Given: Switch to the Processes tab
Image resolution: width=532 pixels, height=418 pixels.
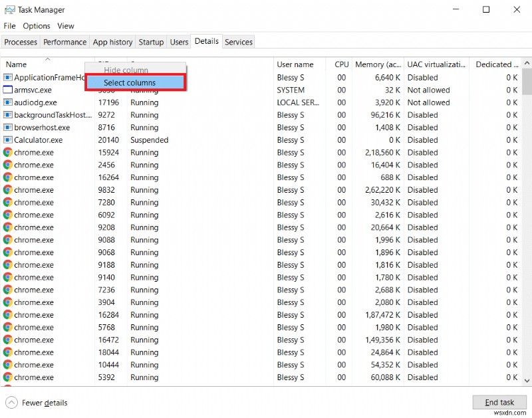Looking at the screenshot, I should [x=21, y=42].
